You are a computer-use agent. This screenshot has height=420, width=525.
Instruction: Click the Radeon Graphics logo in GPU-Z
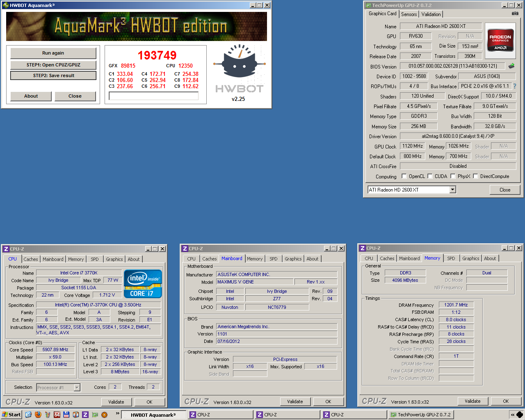500,40
